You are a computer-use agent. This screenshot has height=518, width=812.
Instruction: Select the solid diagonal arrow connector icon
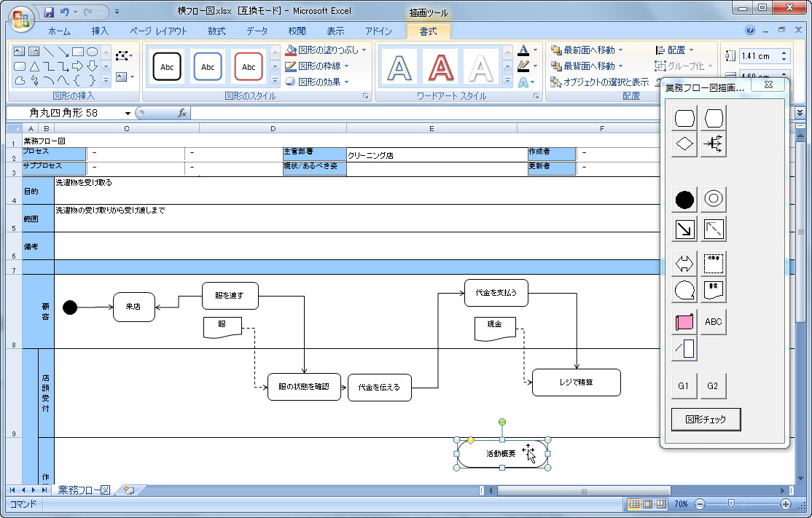pyautogui.click(x=684, y=228)
